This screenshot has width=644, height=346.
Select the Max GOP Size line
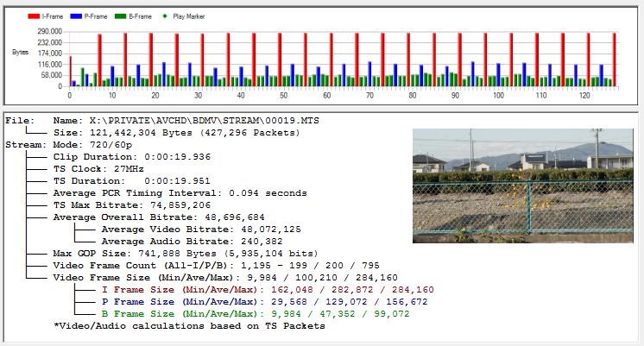tap(186, 254)
